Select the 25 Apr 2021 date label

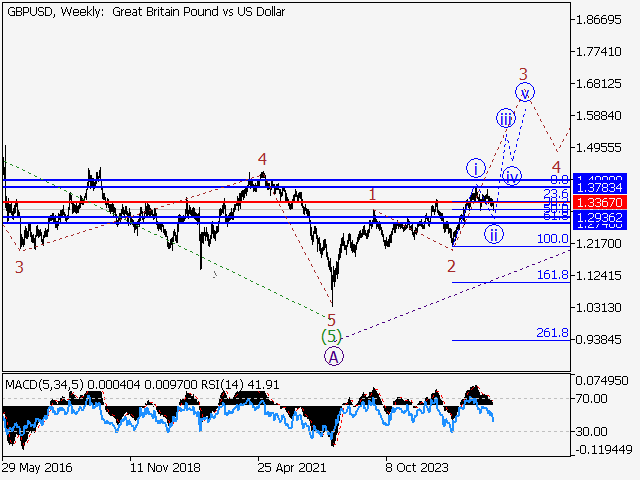292,467
